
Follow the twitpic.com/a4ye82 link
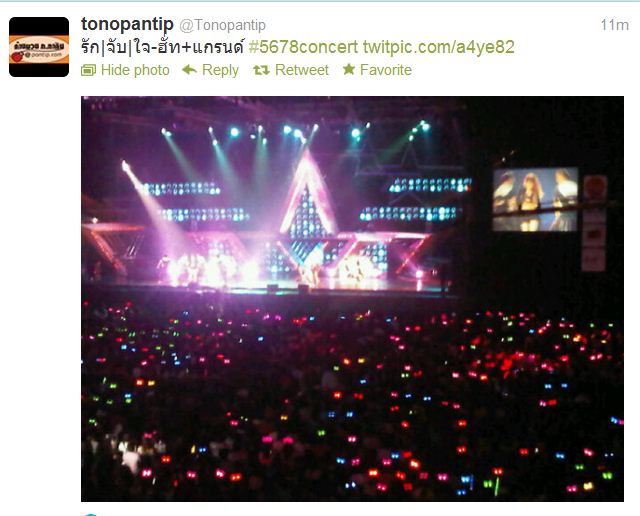coord(438,47)
